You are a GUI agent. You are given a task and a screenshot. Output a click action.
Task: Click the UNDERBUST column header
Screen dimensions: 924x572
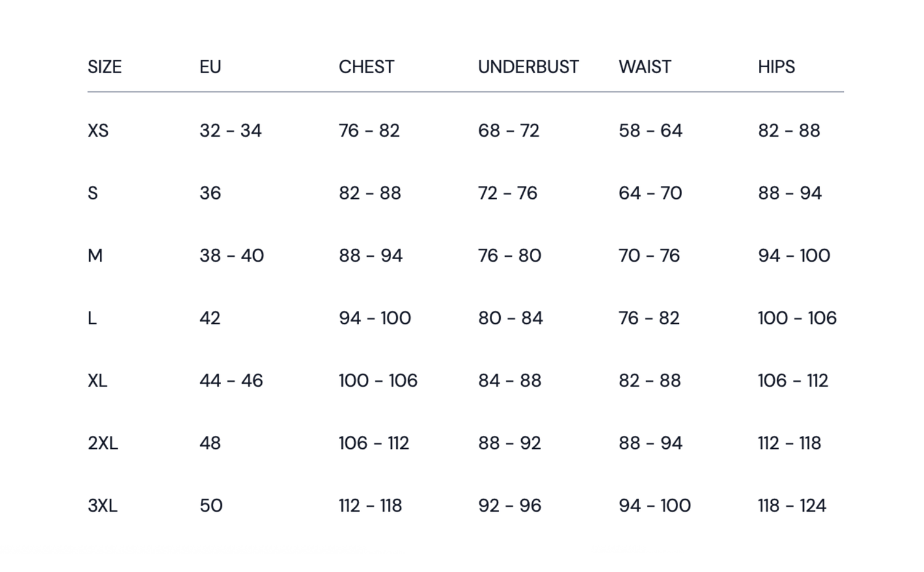pos(529,66)
